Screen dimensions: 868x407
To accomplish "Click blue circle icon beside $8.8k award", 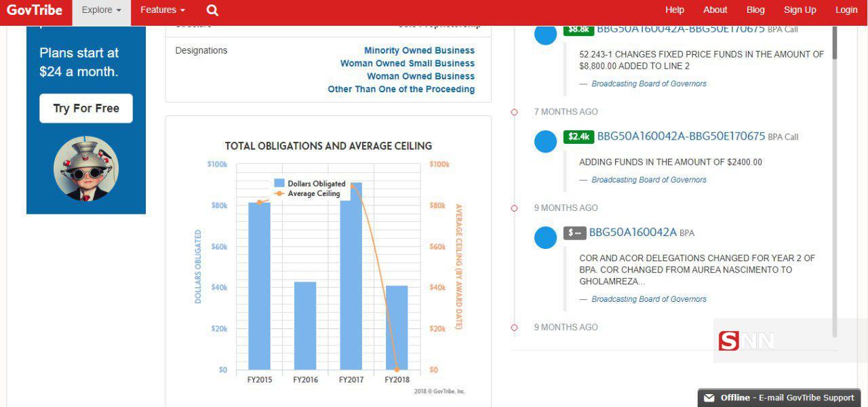I will pos(545,34).
